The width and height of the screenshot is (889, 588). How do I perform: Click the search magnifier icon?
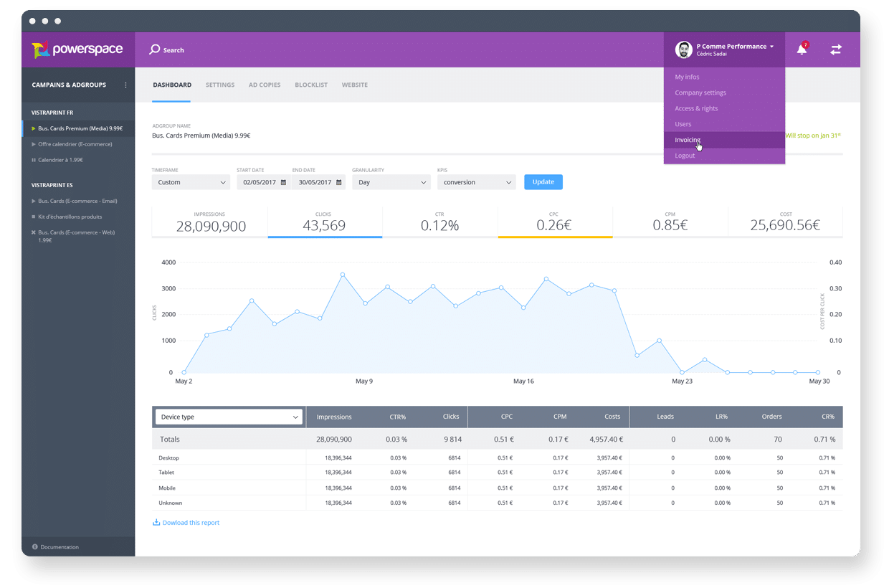pos(154,49)
